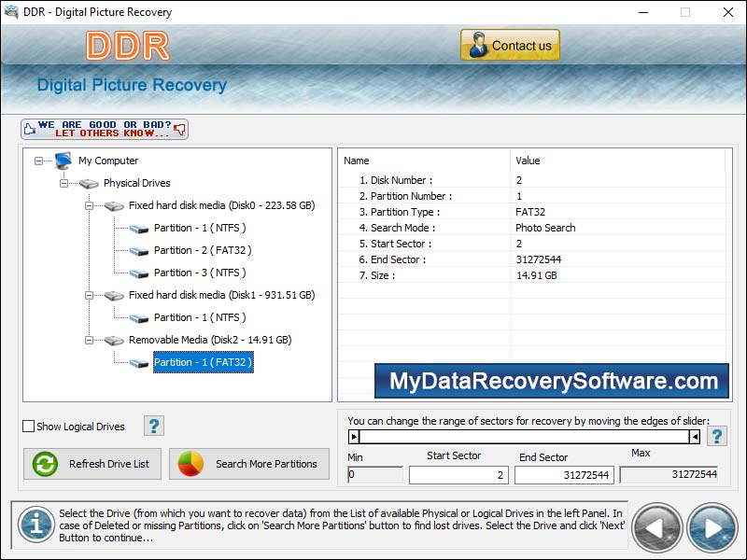The image size is (747, 560).
Task: Open help next to Show Logical Drives
Action: [x=153, y=426]
